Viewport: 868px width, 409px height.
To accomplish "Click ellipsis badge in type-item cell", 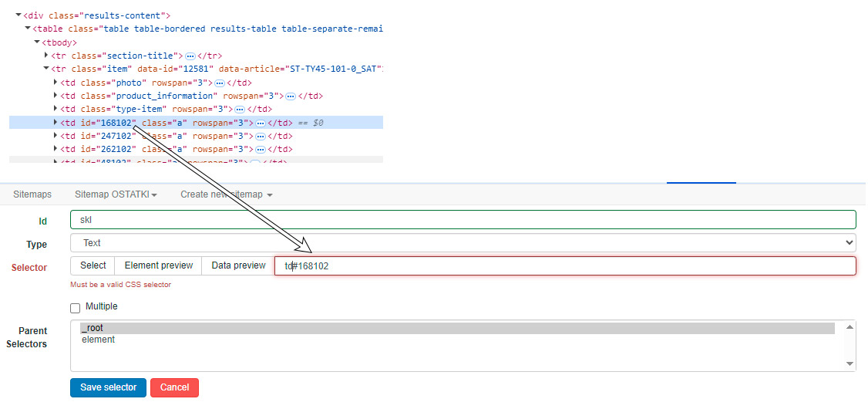I will (x=240, y=110).
